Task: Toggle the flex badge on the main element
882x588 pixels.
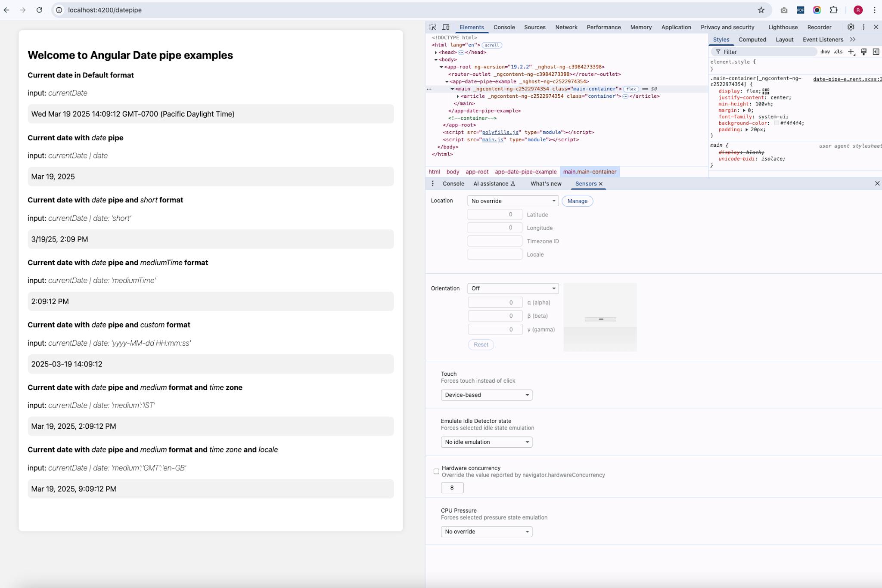Action: tap(630, 89)
